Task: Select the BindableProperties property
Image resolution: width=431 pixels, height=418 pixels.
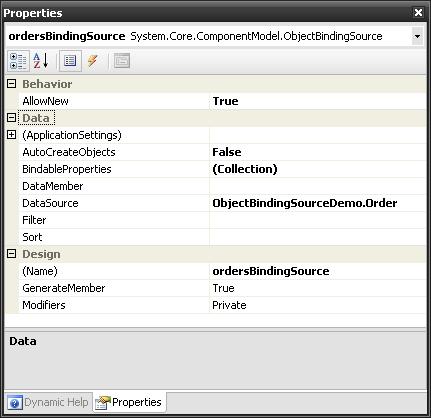Action: pyautogui.click(x=67, y=169)
